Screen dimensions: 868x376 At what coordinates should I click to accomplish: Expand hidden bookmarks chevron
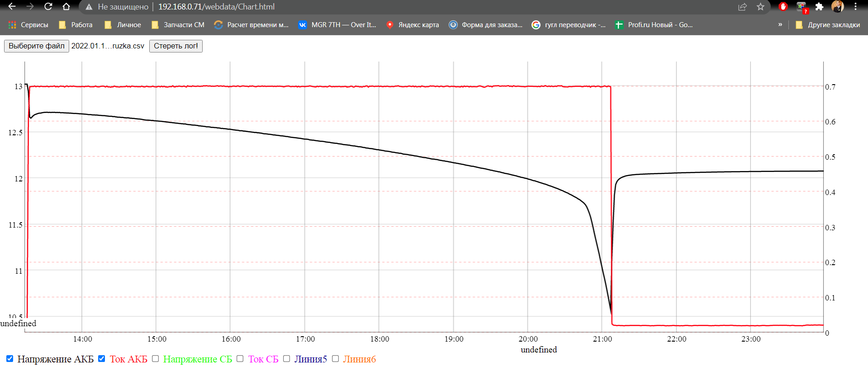(x=780, y=24)
